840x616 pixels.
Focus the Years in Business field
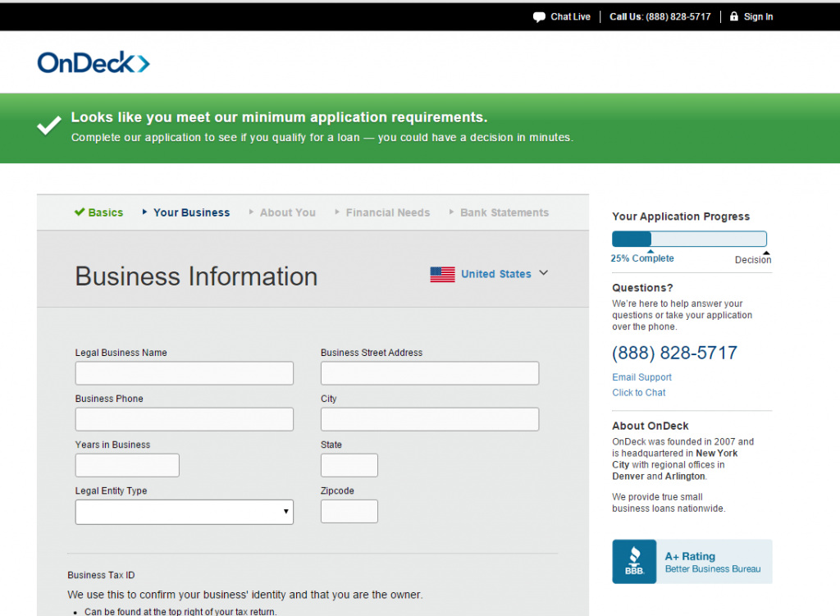[x=127, y=465]
